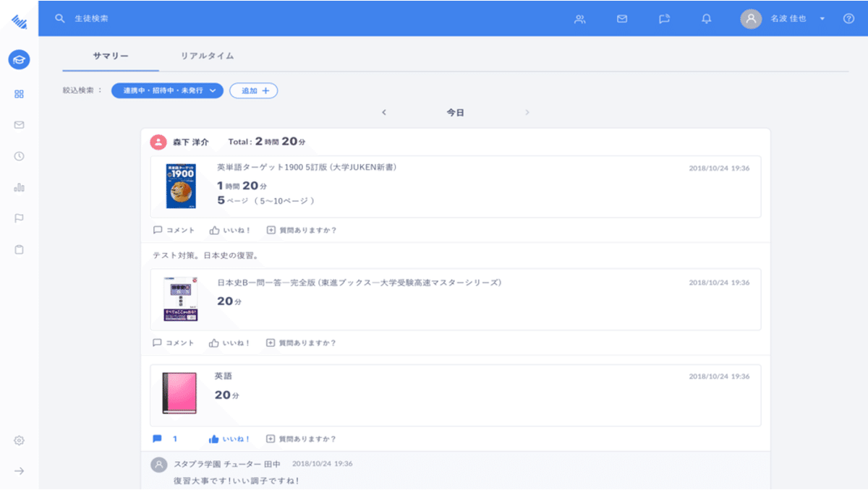
Task: Open the messages envelope icon in sidebar
Action: pos(18,124)
